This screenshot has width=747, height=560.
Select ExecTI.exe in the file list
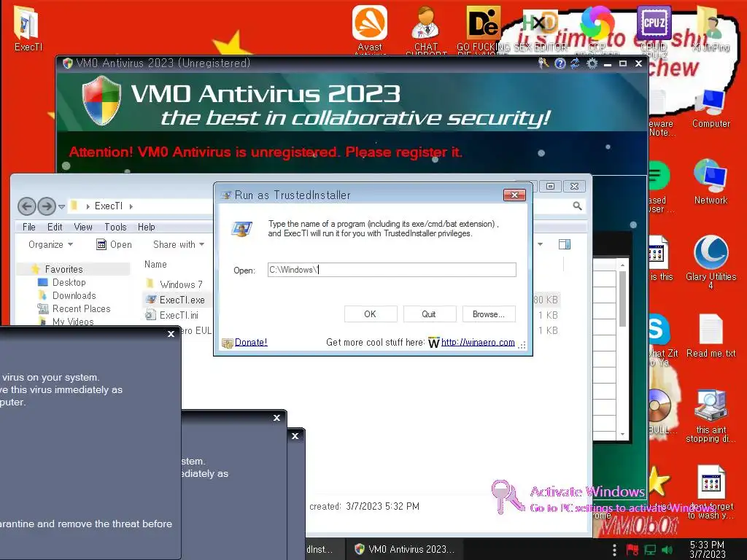[x=182, y=300]
